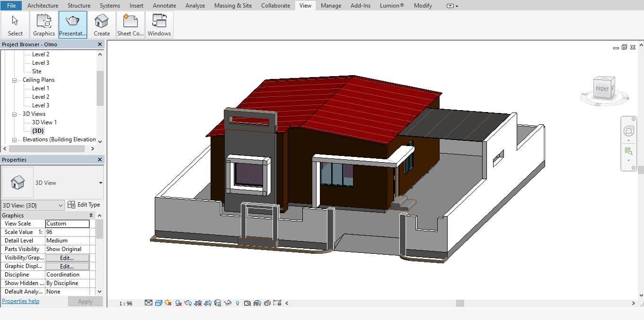
Task: Collapse the Ceiling Plans tree node
Action: pos(15,80)
